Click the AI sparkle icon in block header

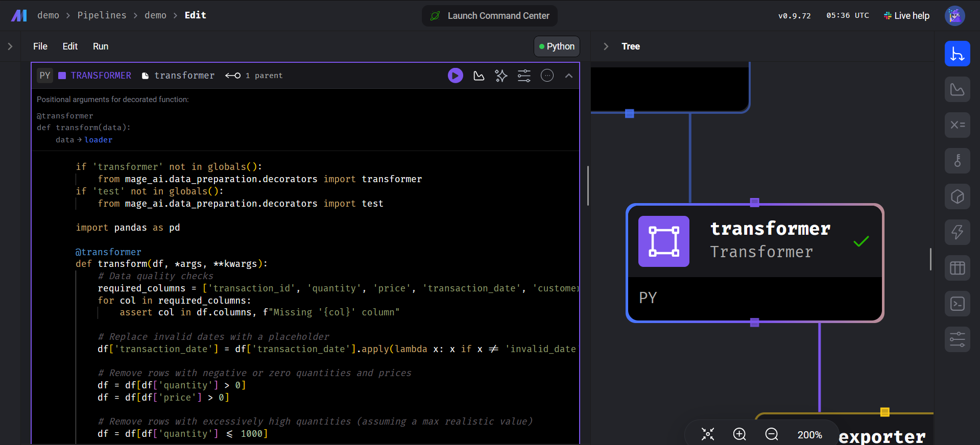(x=501, y=76)
